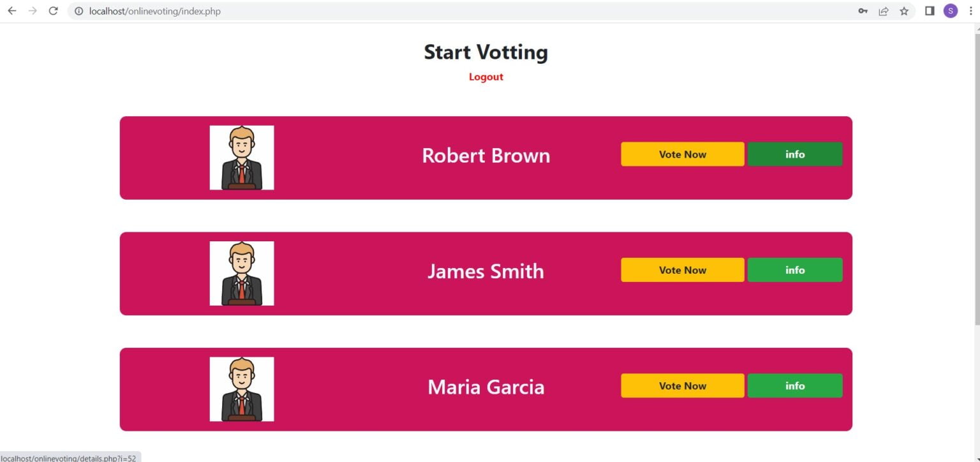The image size is (980, 462).
Task: Click the Logout link
Action: click(x=486, y=77)
